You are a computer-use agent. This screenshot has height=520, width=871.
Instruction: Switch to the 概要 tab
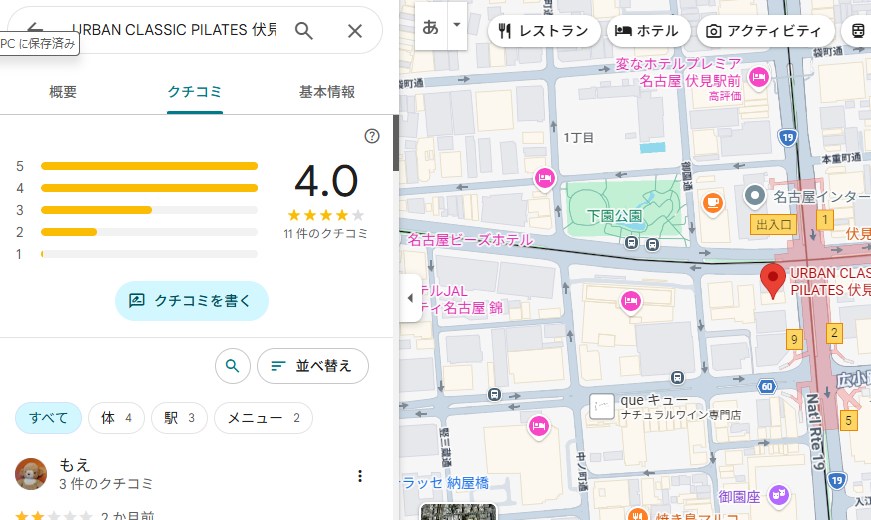(x=63, y=92)
